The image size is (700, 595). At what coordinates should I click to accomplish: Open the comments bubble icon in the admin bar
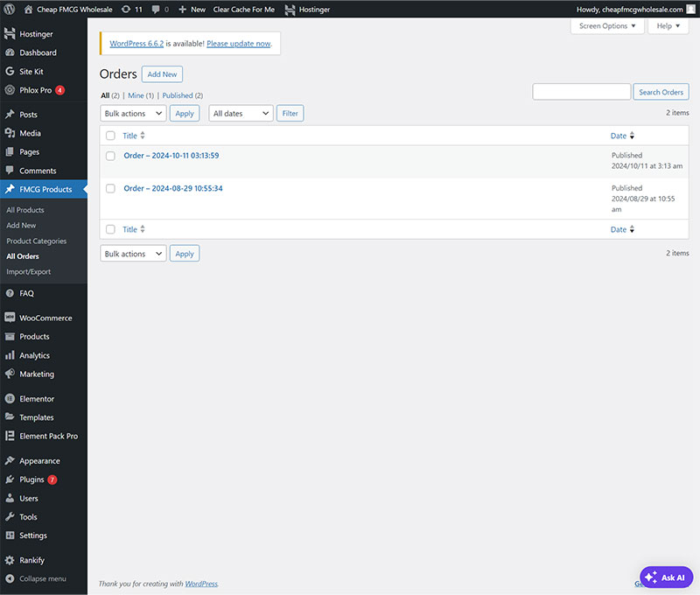tap(156, 10)
